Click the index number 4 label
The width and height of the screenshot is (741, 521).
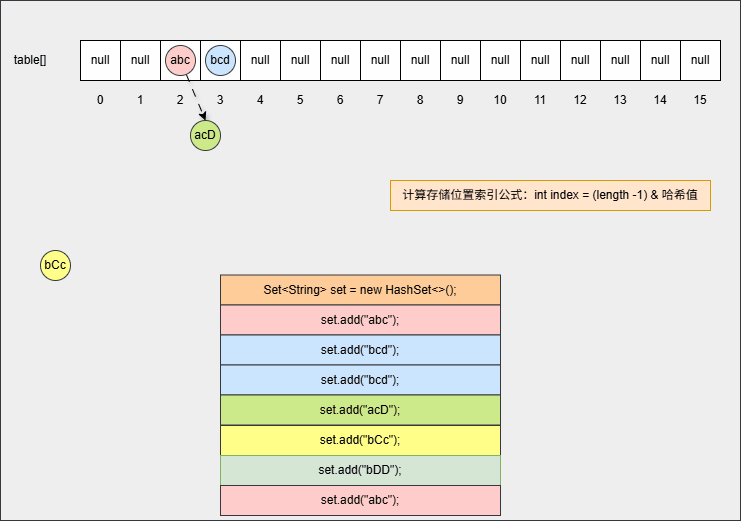260,100
